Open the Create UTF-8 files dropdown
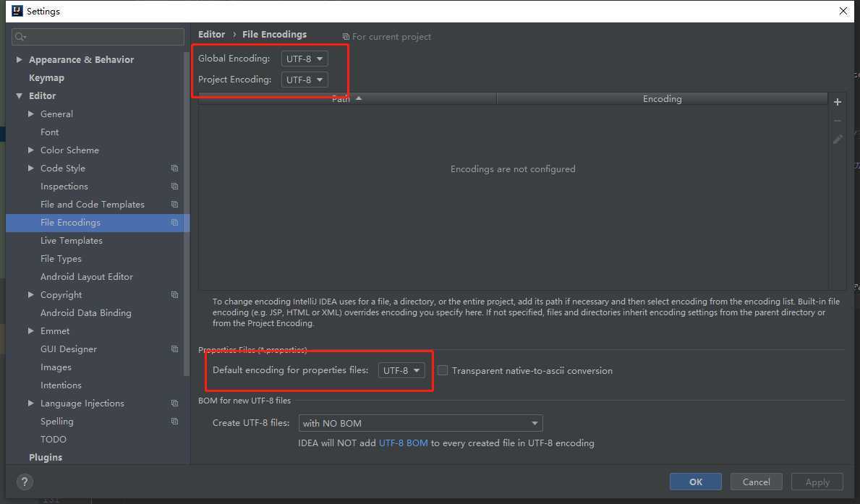 (421, 424)
